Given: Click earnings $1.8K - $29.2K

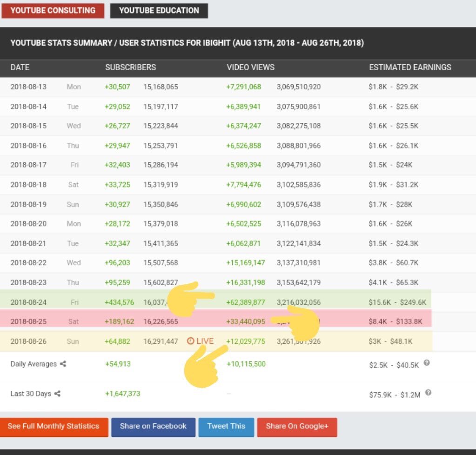Looking at the screenshot, I should point(394,87).
